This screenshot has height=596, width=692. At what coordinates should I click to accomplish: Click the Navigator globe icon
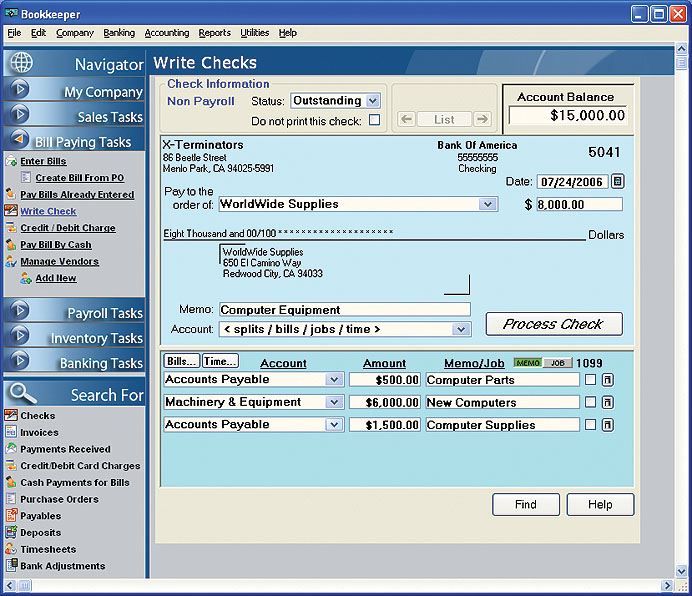click(21, 63)
